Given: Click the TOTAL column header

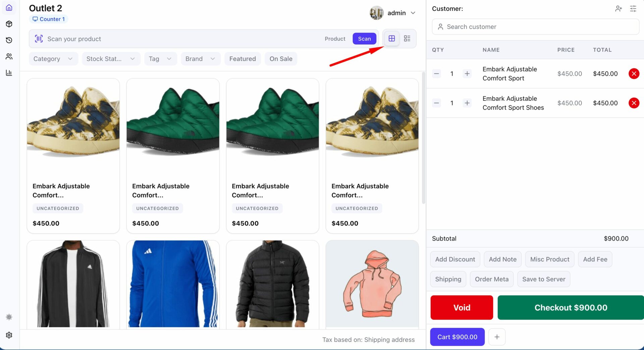Looking at the screenshot, I should pos(602,50).
